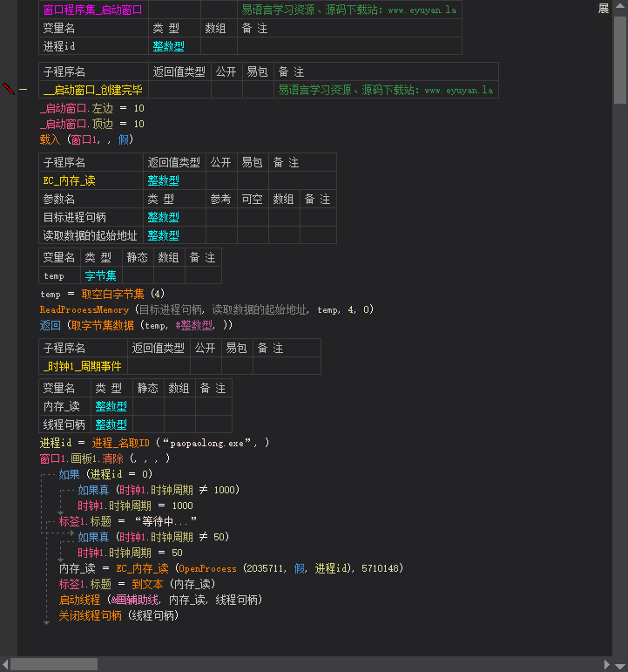Click the 展 button at top right
Image resolution: width=628 pixels, height=672 pixels.
pos(603,9)
